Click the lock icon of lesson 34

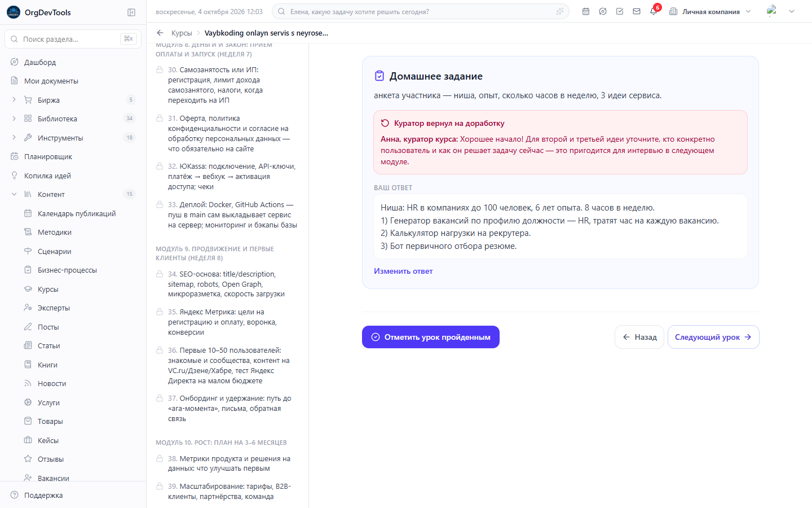pos(160,274)
